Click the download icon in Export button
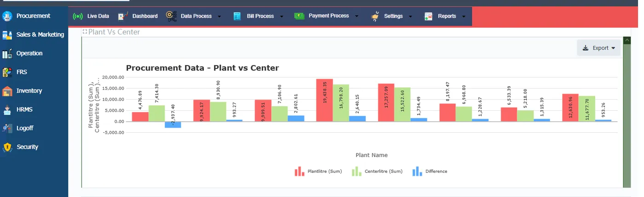Screen dimensions: 644x197 pyautogui.click(x=586, y=48)
